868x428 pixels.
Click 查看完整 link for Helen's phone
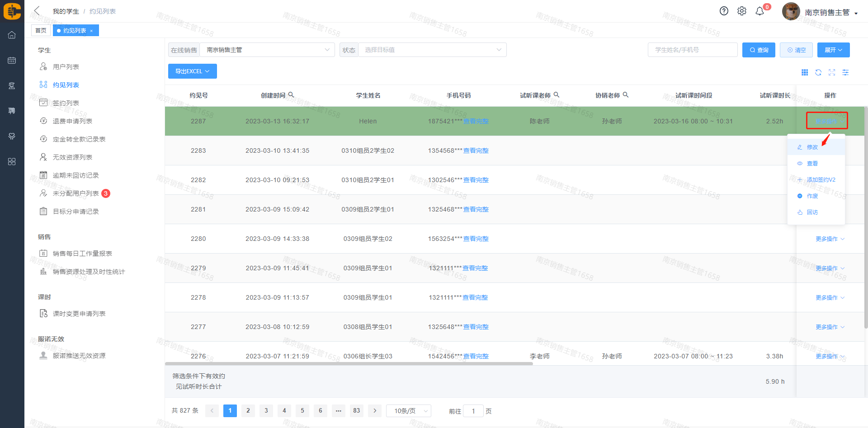476,121
